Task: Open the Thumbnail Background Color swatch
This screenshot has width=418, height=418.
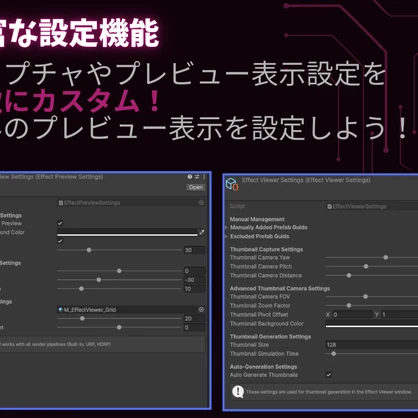Action: click(x=372, y=324)
